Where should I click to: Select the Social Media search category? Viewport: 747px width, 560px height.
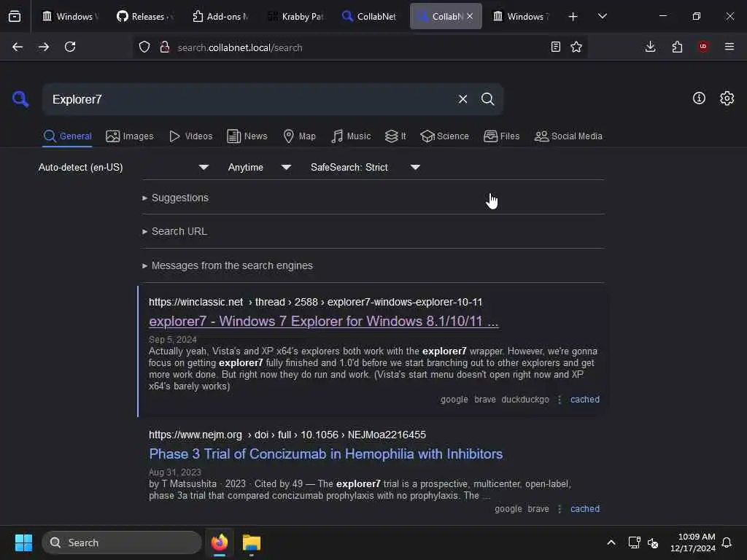[x=568, y=136]
